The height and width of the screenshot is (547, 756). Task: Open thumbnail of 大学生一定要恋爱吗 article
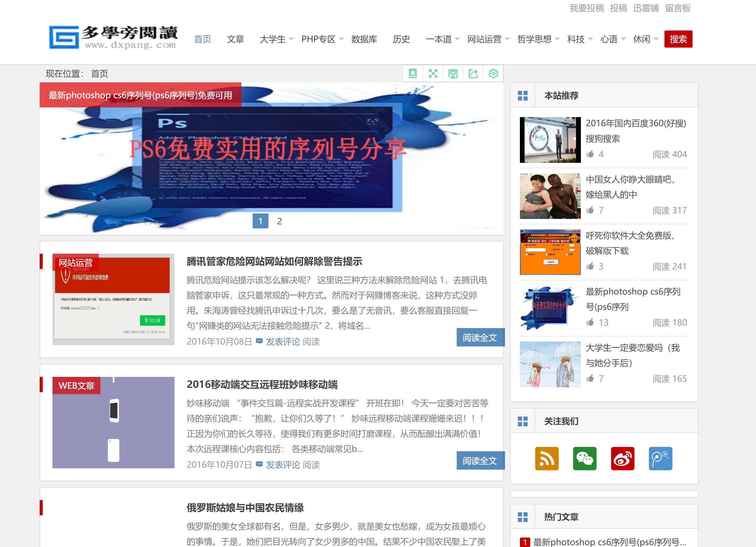(x=550, y=364)
